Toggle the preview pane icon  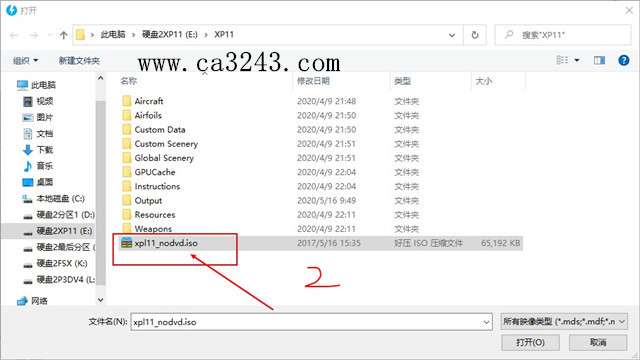599,60
